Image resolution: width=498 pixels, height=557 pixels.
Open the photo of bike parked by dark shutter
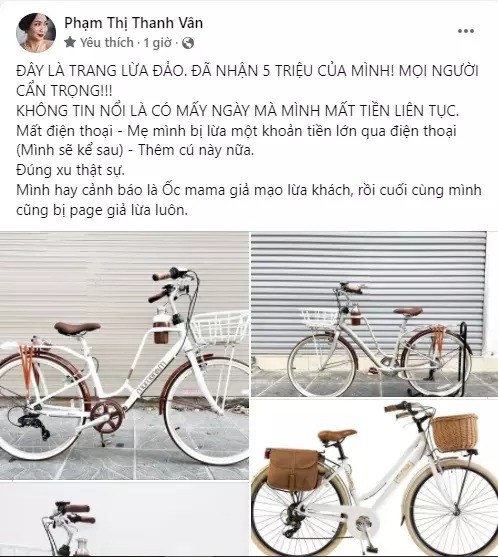[x=374, y=314]
